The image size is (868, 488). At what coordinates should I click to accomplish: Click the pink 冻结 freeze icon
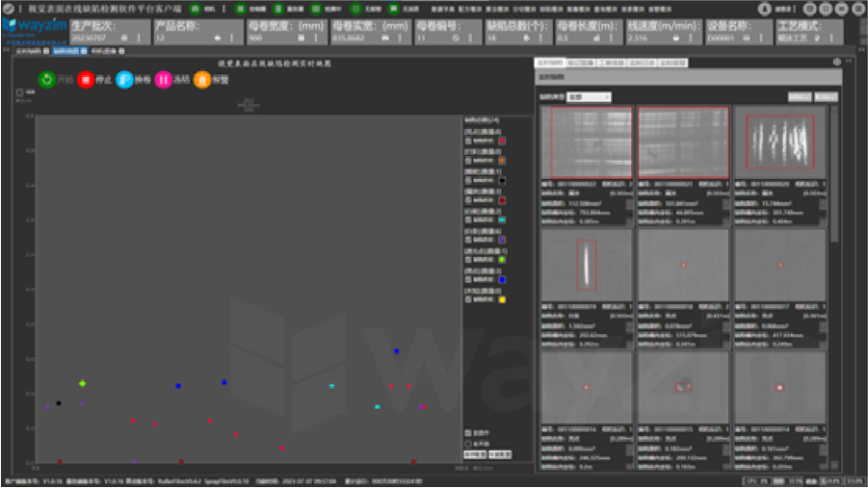click(x=164, y=80)
